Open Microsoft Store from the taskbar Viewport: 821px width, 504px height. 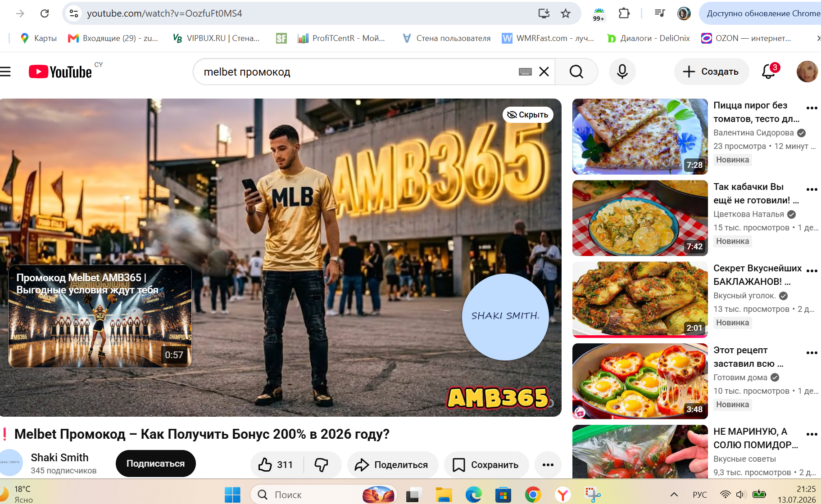(503, 495)
